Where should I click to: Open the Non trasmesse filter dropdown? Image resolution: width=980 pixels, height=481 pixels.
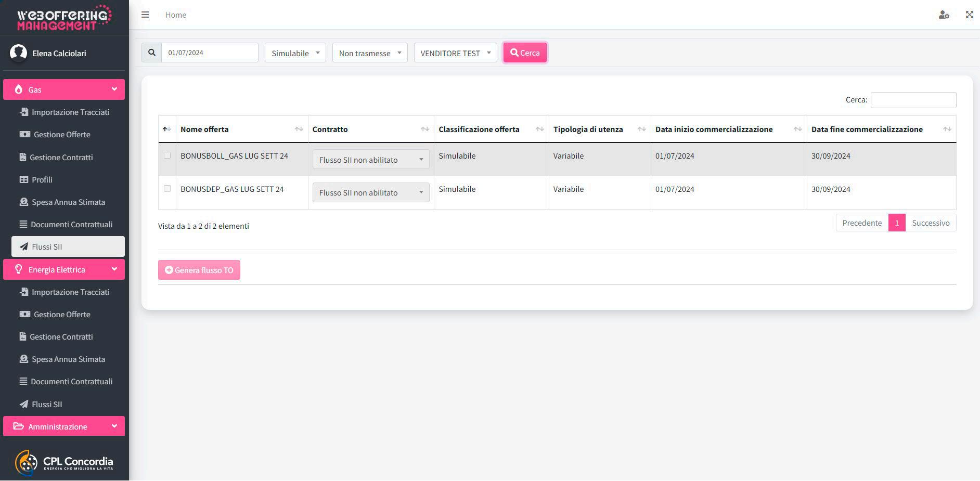point(370,53)
